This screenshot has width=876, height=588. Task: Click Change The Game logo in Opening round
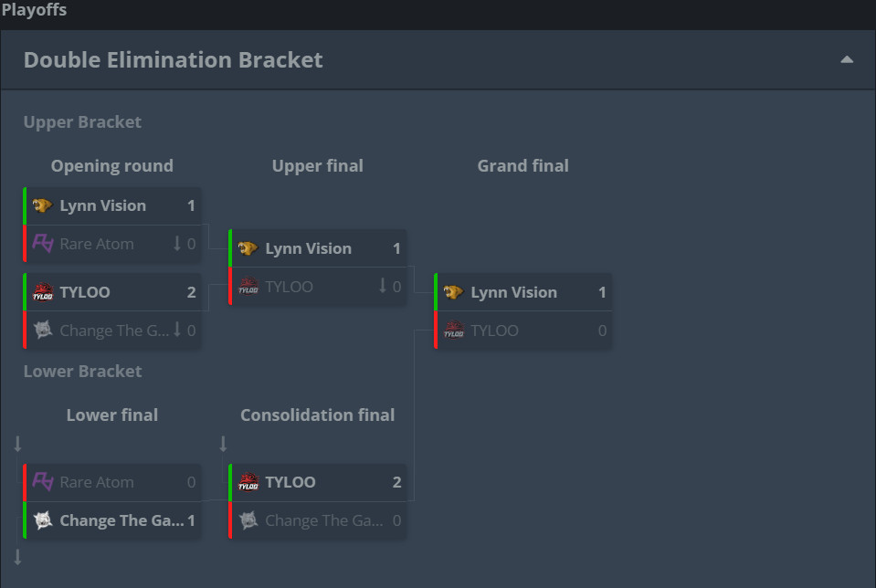point(42,331)
